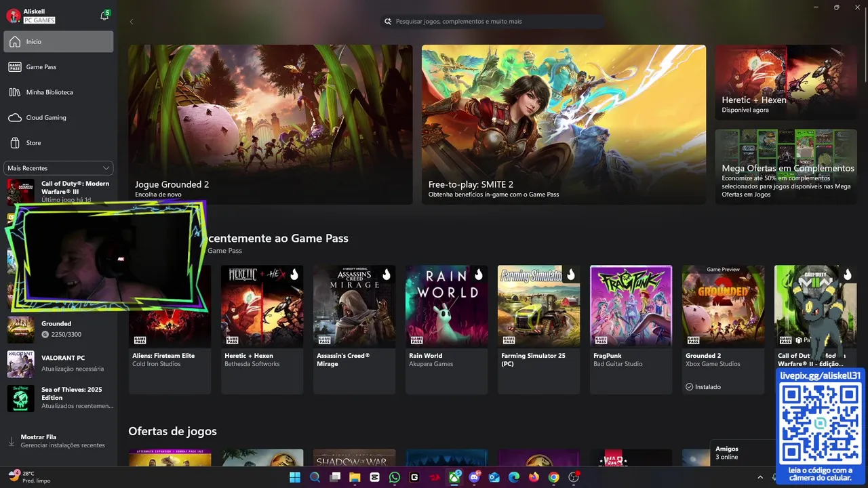Click flame icon on Assassin's Creed card
The image size is (868, 488).
click(x=387, y=274)
